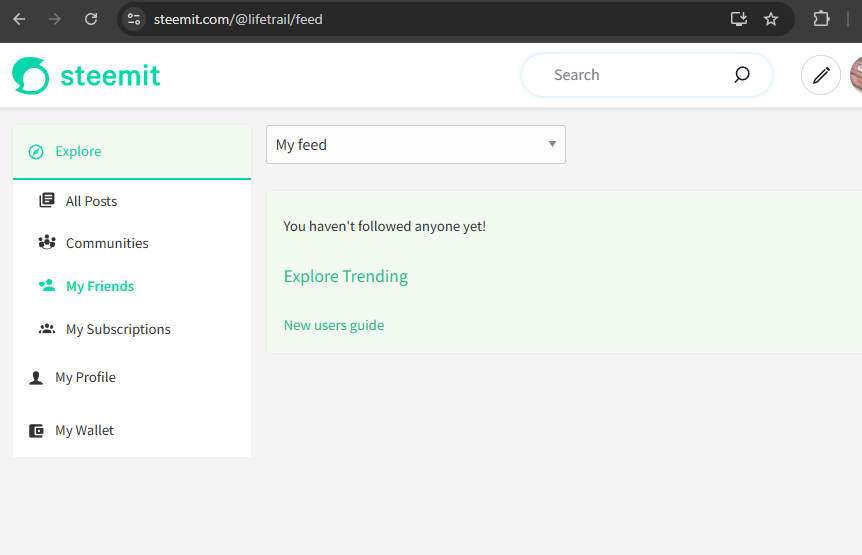Viewport: 862px width, 555px height.
Task: Click the address bar URL
Action: (238, 19)
